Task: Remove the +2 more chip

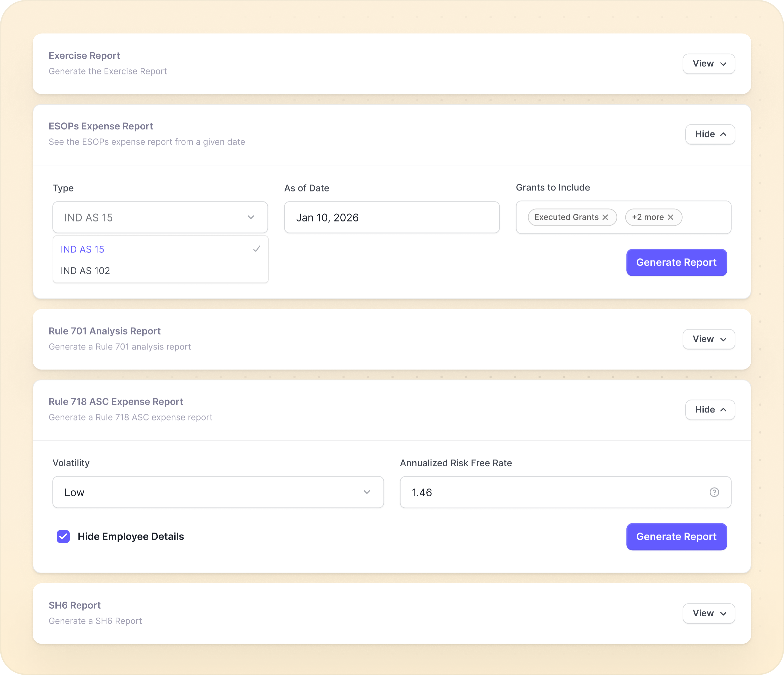Action: 670,217
